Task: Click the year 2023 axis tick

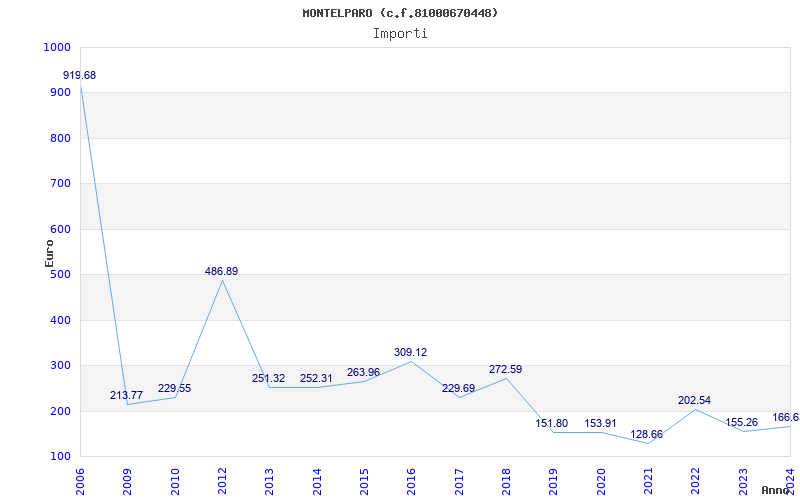Action: (743, 482)
